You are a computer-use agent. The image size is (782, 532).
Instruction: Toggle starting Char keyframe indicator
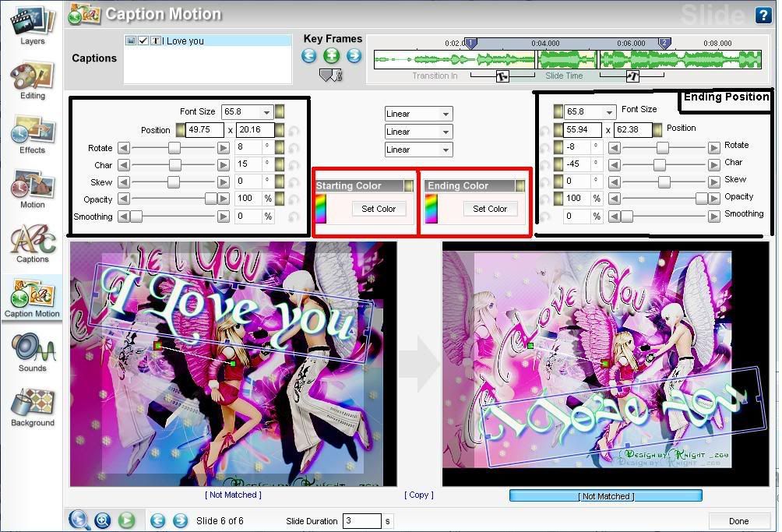tap(280, 164)
